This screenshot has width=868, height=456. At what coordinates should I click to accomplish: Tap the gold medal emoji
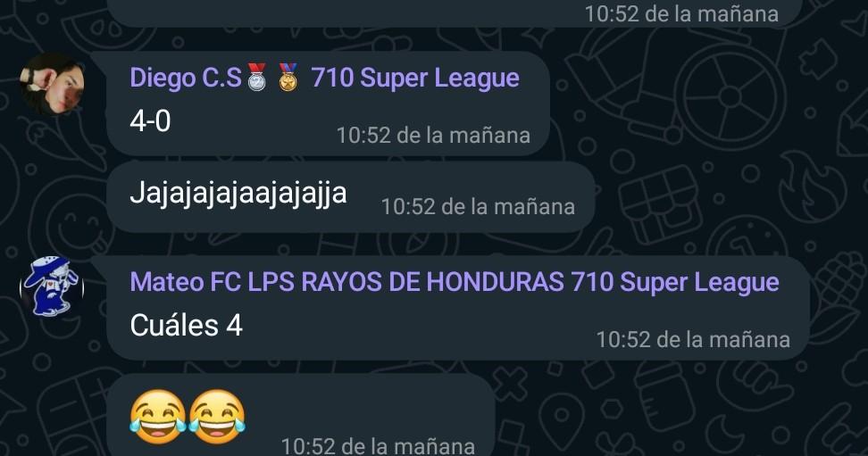[x=288, y=77]
